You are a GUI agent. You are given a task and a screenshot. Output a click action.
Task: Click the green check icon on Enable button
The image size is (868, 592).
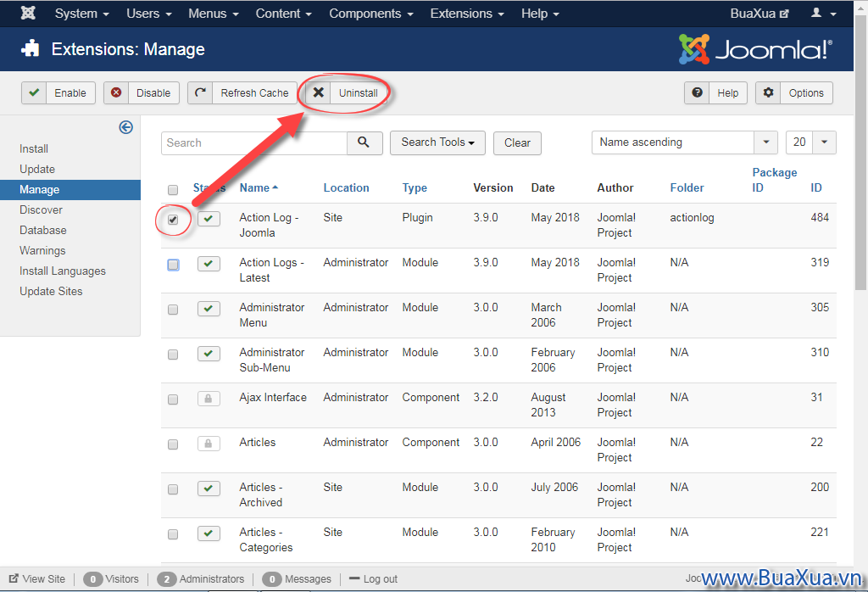(34, 92)
